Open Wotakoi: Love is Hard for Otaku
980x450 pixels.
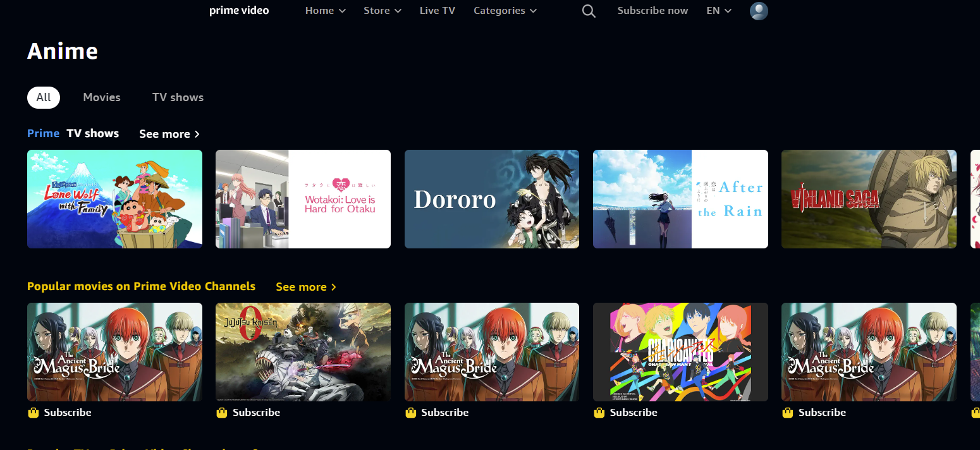pos(303,199)
